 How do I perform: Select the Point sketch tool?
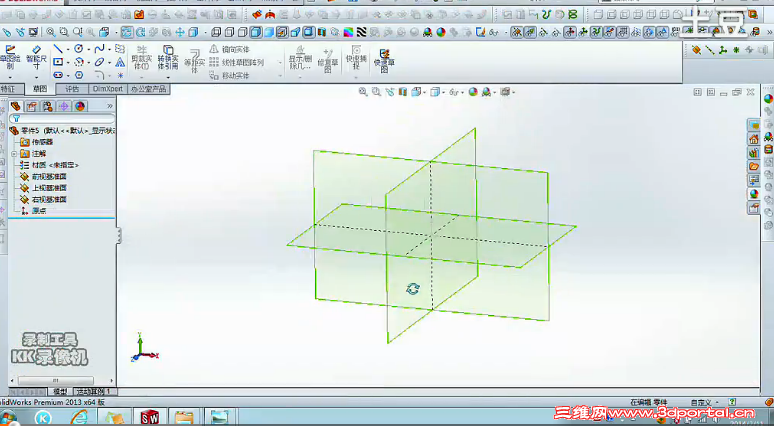click(x=120, y=76)
